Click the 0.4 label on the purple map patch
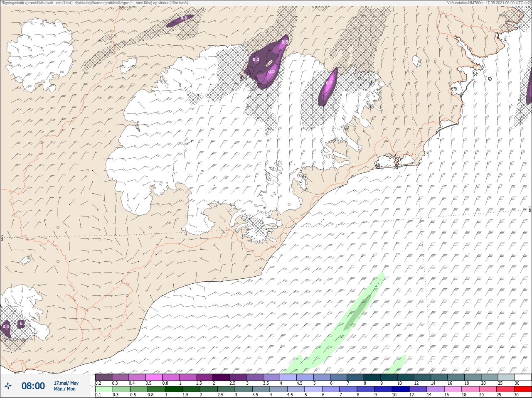Viewport: 532px width, 398px height. tap(6, 327)
